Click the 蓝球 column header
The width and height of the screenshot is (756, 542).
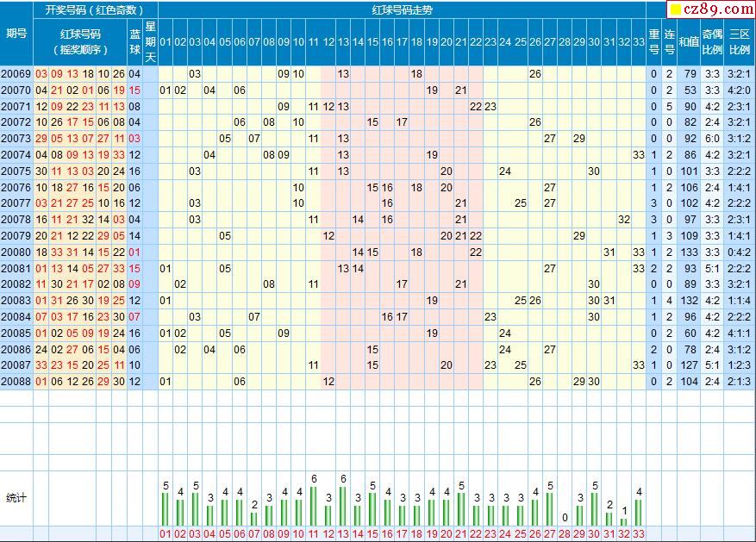(135, 42)
